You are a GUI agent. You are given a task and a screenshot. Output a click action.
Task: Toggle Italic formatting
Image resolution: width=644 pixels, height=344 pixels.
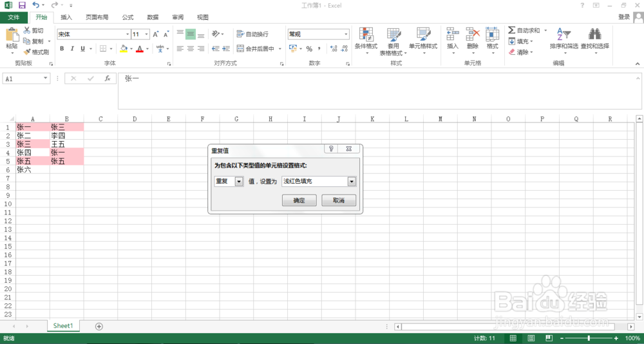click(73, 48)
